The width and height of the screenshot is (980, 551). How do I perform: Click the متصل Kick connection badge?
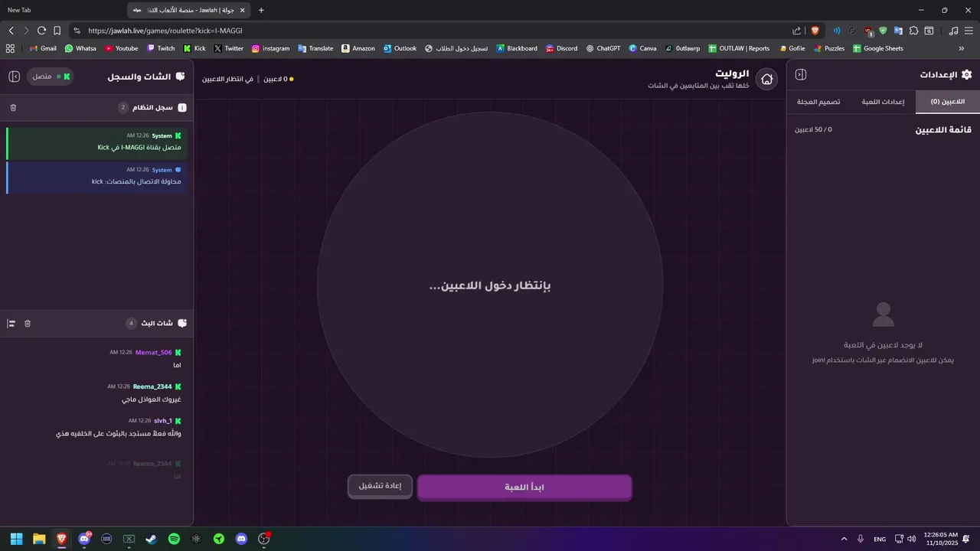pos(51,77)
